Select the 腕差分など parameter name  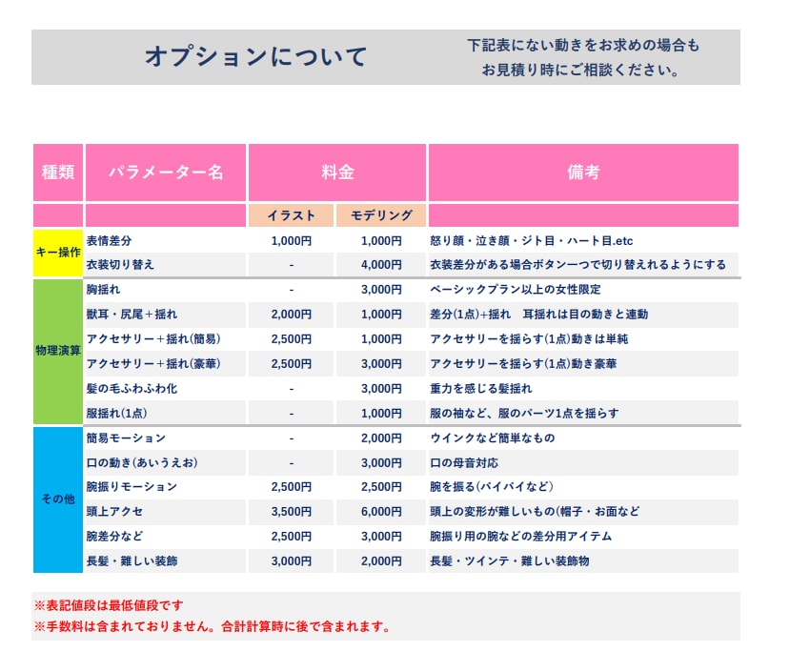point(115,536)
